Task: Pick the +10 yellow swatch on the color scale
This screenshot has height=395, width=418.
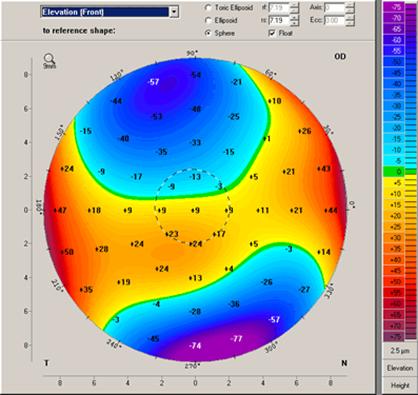Action: pos(394,194)
